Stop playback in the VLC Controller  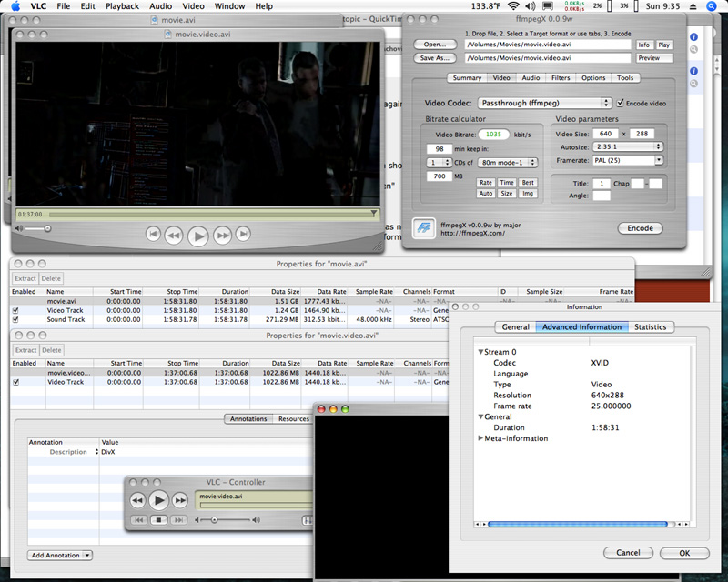pyautogui.click(x=158, y=520)
